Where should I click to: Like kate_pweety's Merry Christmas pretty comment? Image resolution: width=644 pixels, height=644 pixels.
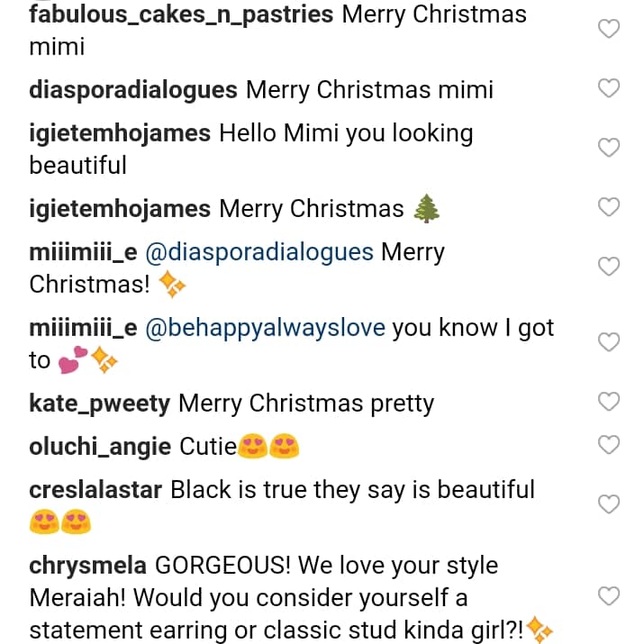pyautogui.click(x=609, y=403)
